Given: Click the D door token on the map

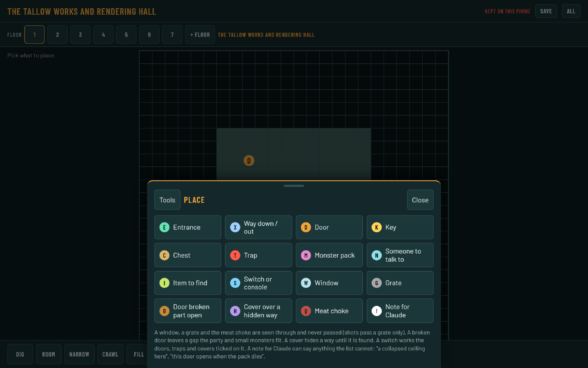Looking at the screenshot, I should point(249,161).
